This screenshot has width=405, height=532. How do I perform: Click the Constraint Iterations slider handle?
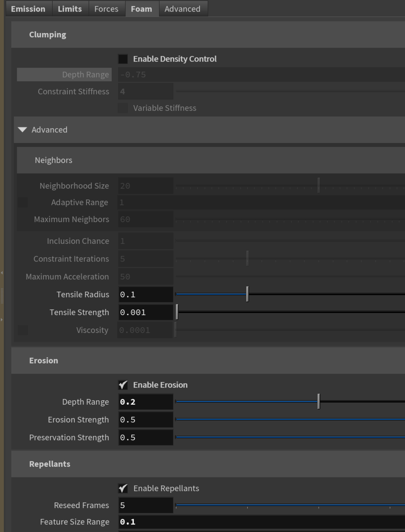tap(247, 258)
